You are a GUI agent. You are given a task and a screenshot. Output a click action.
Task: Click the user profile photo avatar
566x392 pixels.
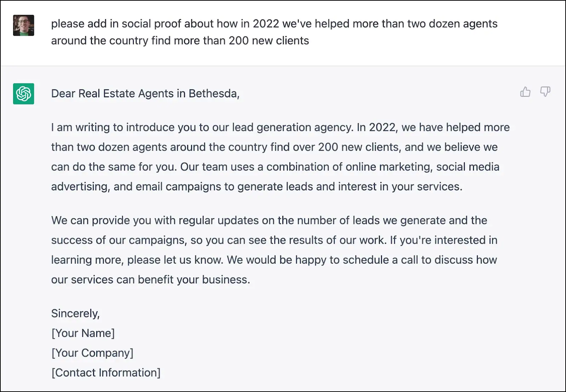click(24, 25)
